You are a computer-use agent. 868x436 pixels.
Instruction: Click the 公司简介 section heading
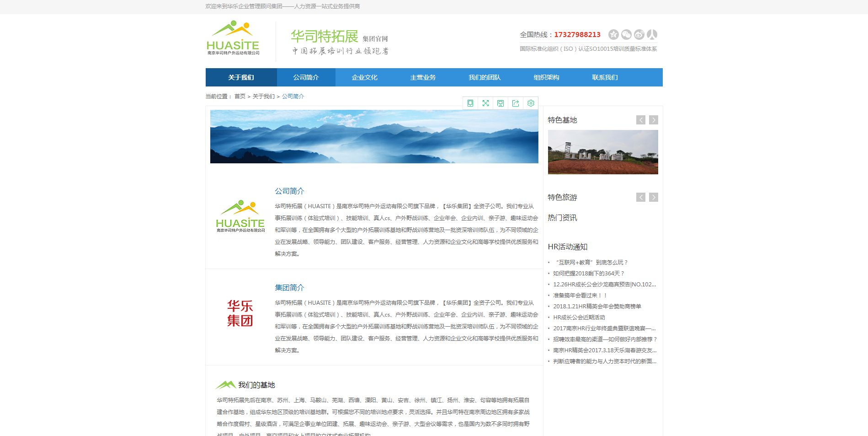tap(289, 191)
